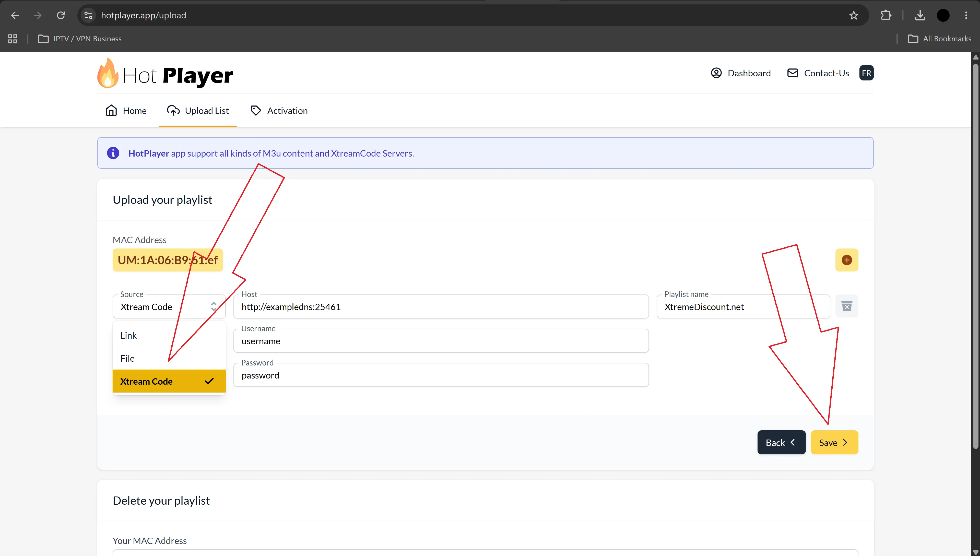Click the scrollbar down arrow
Viewport: 980px width, 556px height.
pos(975,552)
